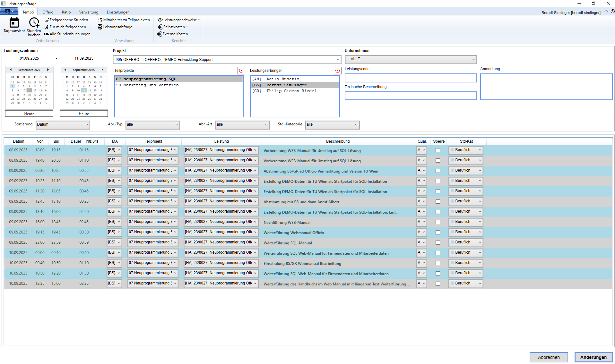Toggle Sperre for Nachführung WEB-Manual row
This screenshot has width=615, height=364.
[437, 222]
